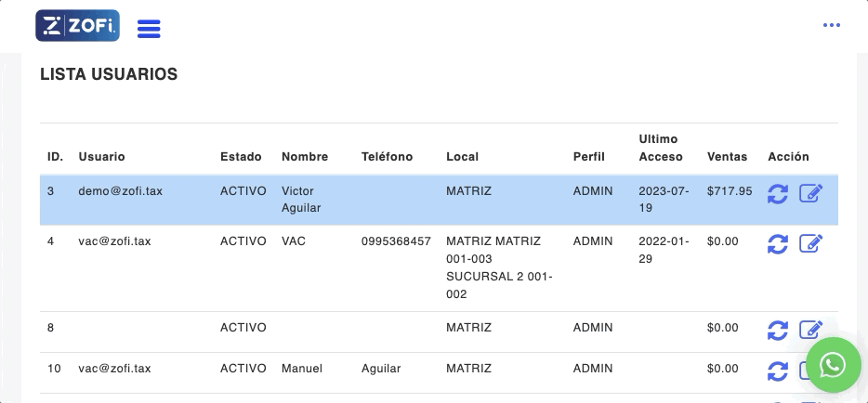Edit the demo@zofi.tax user
Screen dimensions: 868x403
coord(811,193)
